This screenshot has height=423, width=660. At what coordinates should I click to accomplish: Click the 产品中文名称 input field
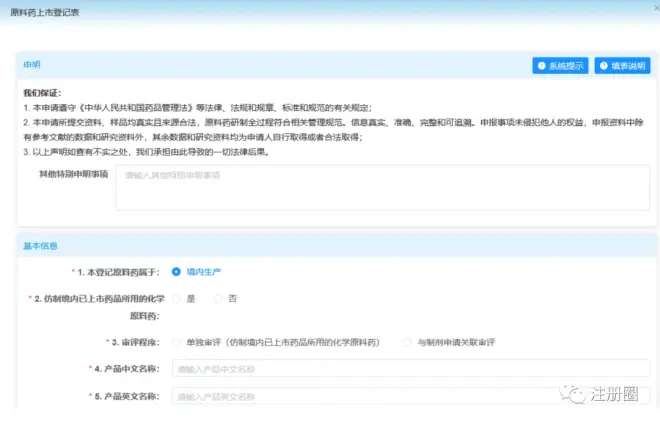[x=410, y=369]
